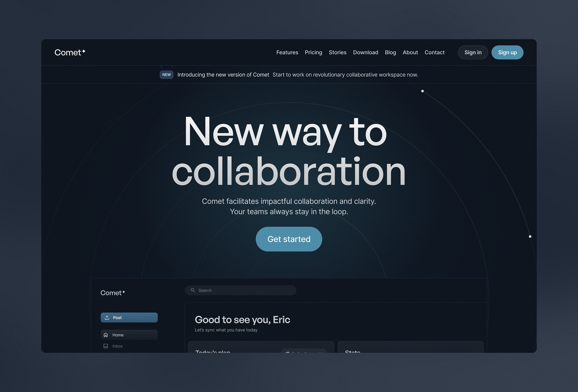The height and width of the screenshot is (392, 578).
Task: Click the Sign up button
Action: point(507,52)
